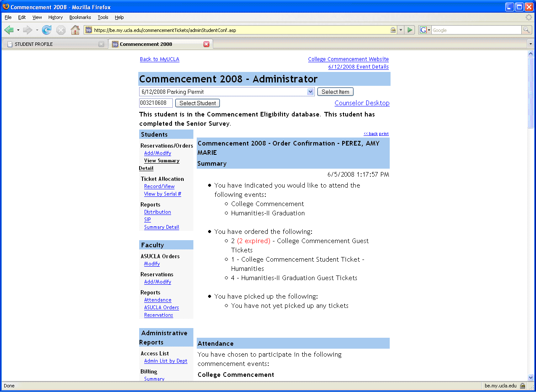Expand the URL history dropdown arrow
This screenshot has width=536, height=392.
[401, 30]
